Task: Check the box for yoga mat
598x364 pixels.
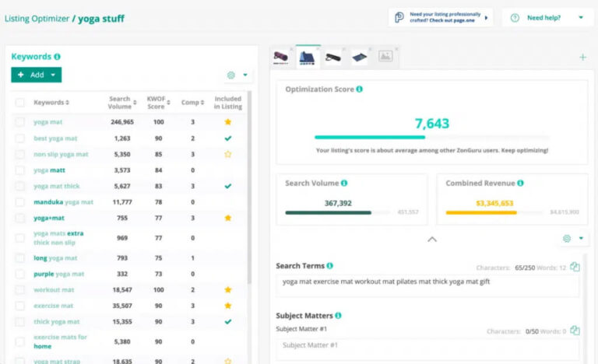Action: click(x=19, y=122)
